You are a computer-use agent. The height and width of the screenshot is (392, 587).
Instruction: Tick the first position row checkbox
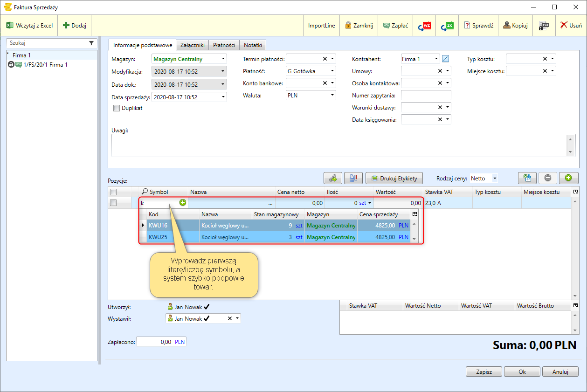[x=113, y=203]
